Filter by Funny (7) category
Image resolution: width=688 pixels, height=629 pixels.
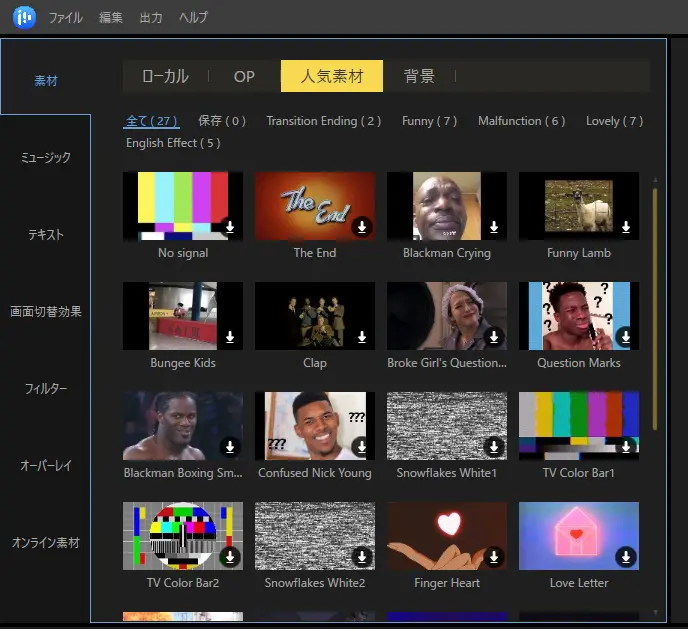430,121
